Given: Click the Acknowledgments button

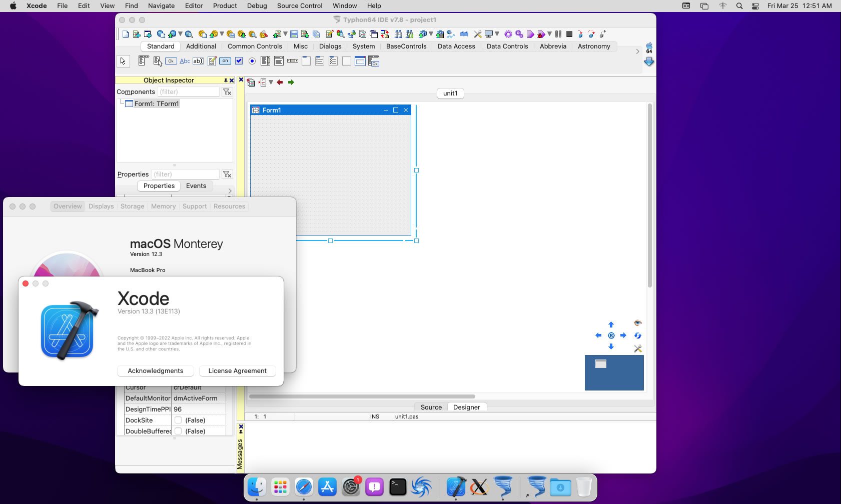Looking at the screenshot, I should [156, 371].
